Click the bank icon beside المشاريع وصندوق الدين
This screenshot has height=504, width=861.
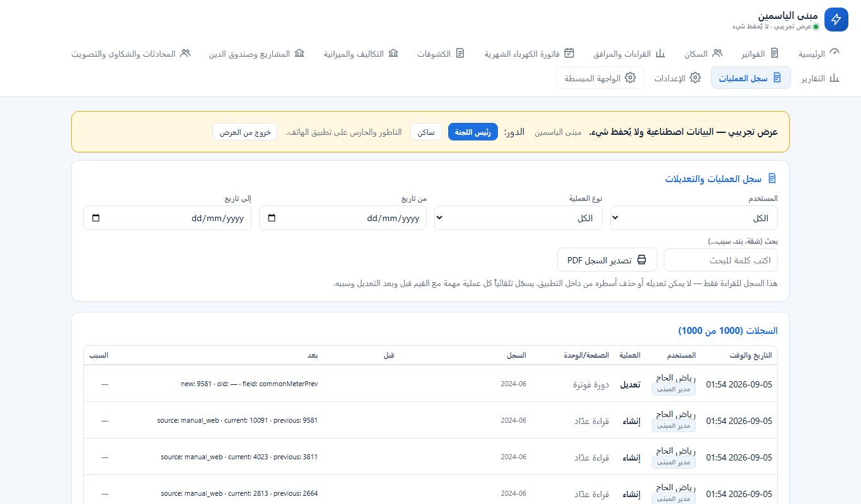click(299, 53)
